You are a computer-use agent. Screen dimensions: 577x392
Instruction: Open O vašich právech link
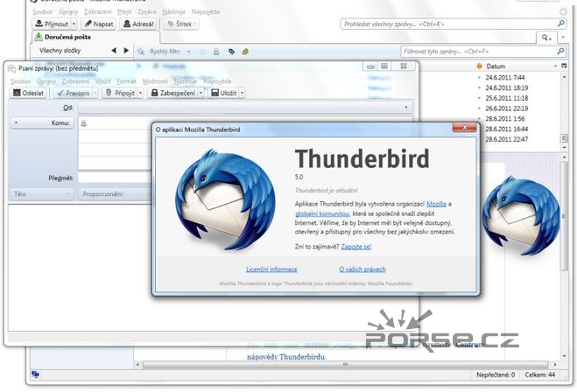[362, 269]
